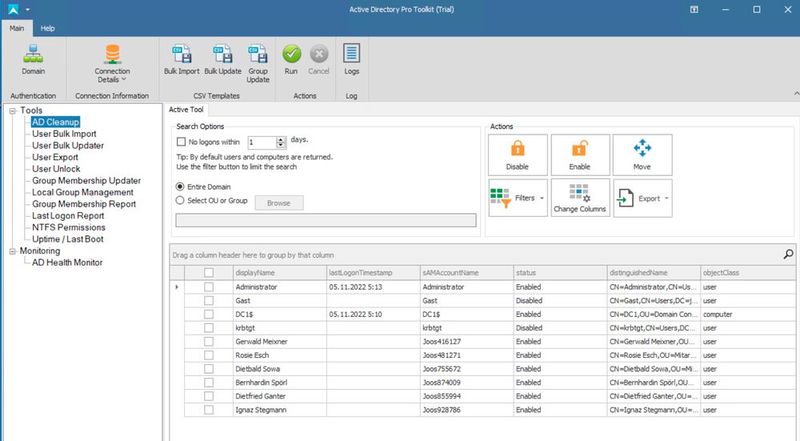Open Last Logon Report tool

tap(68, 216)
